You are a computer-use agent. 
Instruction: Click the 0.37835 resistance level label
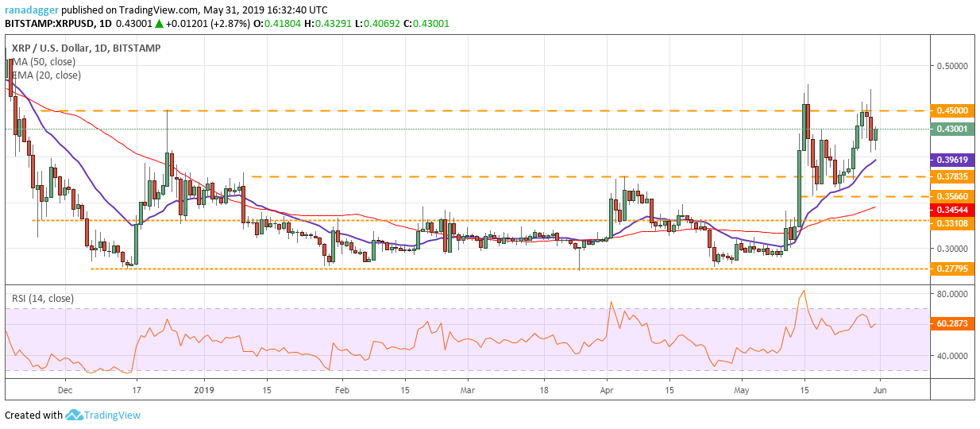pyautogui.click(x=953, y=176)
